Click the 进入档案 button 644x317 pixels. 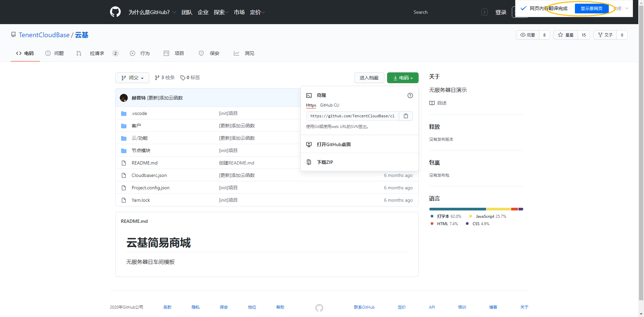pyautogui.click(x=369, y=78)
